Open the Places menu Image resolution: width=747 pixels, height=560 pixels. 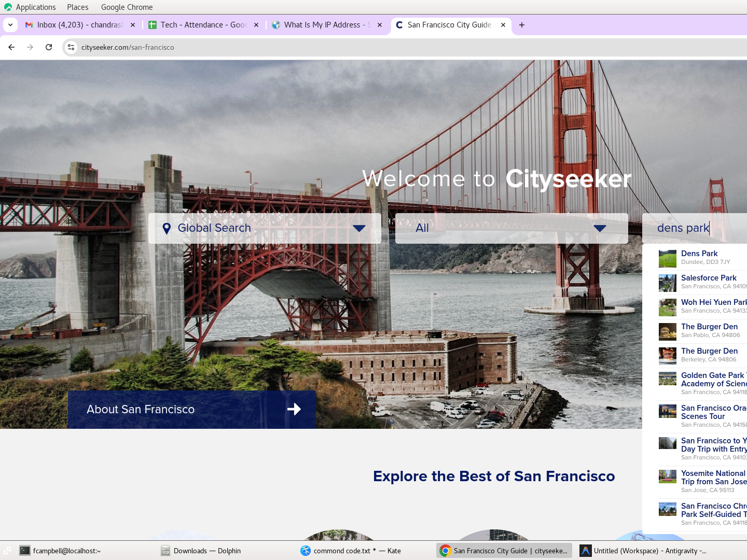(x=77, y=7)
